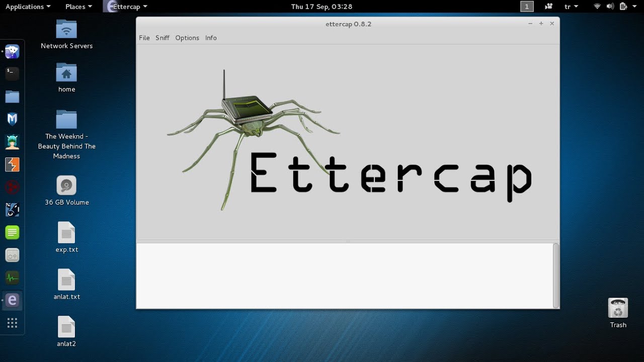Launch the red Maltego icon in dock
Viewport: 644px width, 362px height.
[x=12, y=187]
